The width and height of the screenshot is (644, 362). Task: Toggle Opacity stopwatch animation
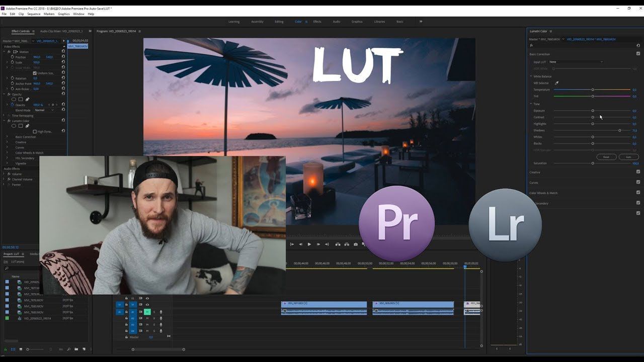[x=13, y=105]
